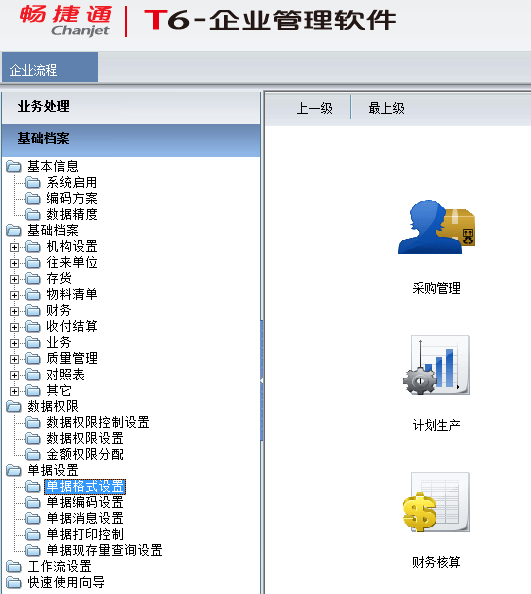Expand the 其它 tree node
Screen dimensions: 531x594
(x=14, y=391)
